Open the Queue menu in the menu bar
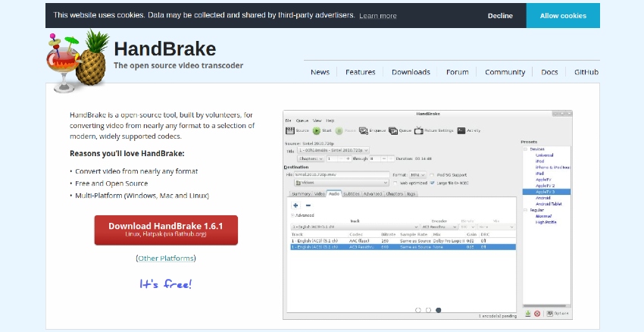 point(302,121)
